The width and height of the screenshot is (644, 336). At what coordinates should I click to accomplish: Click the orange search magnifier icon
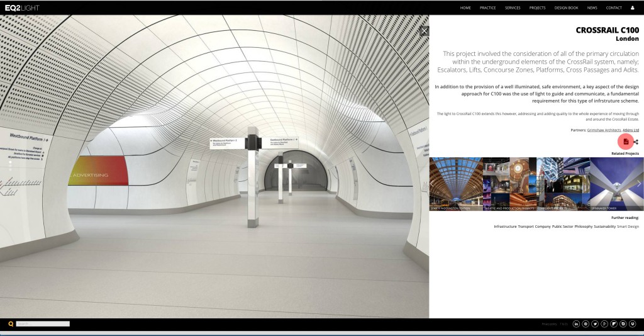11,324
